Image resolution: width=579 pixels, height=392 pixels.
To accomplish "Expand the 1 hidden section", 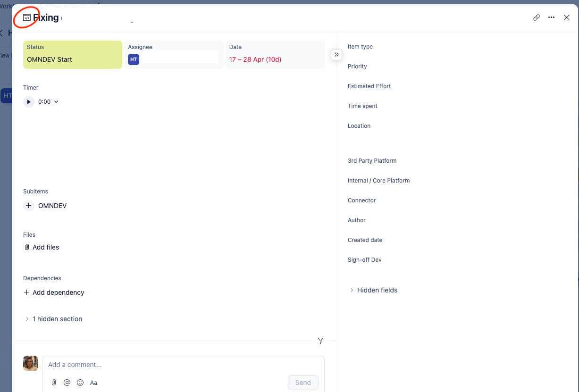I will tap(53, 319).
